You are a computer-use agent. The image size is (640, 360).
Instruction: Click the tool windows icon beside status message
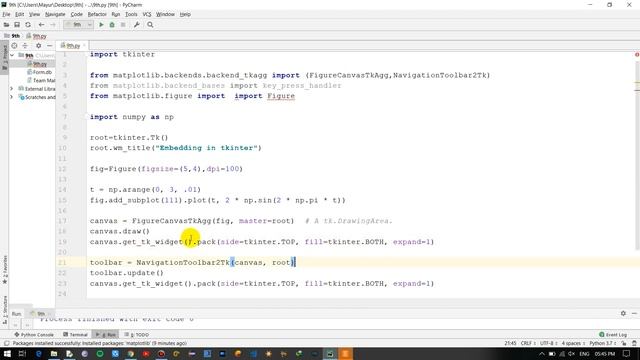(6, 343)
